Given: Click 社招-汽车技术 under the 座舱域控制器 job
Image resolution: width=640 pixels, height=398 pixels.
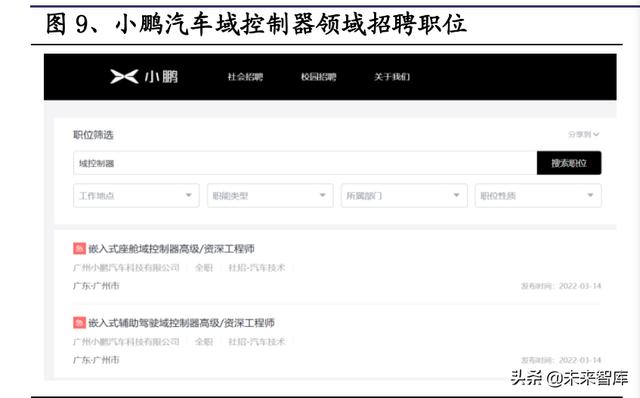Looking at the screenshot, I should click(x=257, y=268).
